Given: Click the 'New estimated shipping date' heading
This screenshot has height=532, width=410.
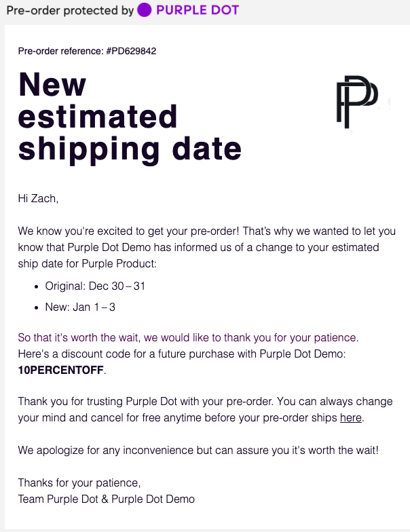Looking at the screenshot, I should coord(129,117).
